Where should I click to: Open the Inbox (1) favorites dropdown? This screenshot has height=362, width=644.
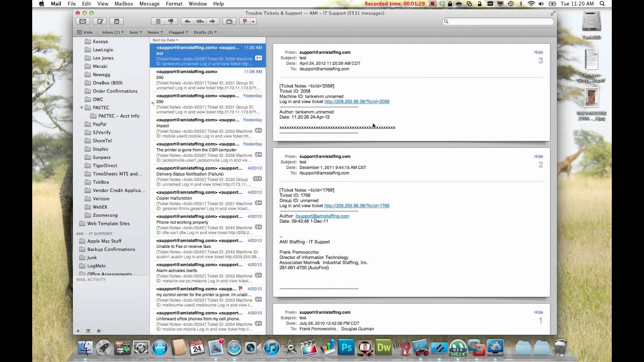tap(113, 32)
